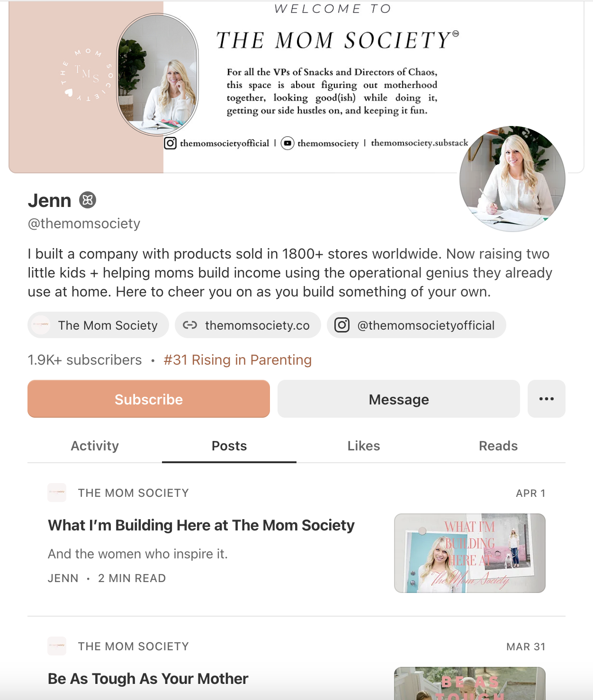Open the Reads tab
593x700 pixels.
[498, 446]
